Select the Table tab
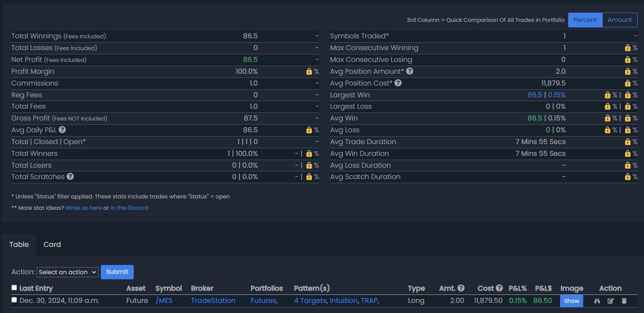 (x=19, y=244)
